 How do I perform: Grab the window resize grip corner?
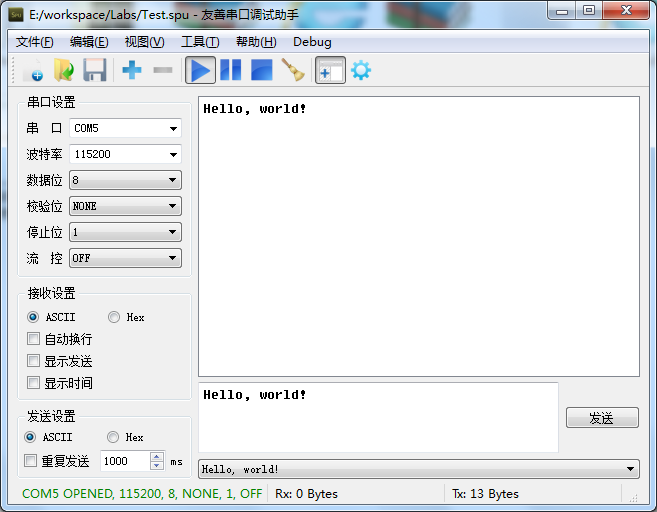click(x=633, y=497)
